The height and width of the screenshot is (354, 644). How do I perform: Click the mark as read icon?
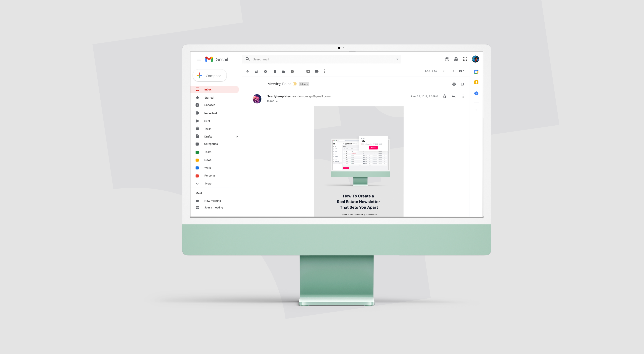click(x=283, y=71)
